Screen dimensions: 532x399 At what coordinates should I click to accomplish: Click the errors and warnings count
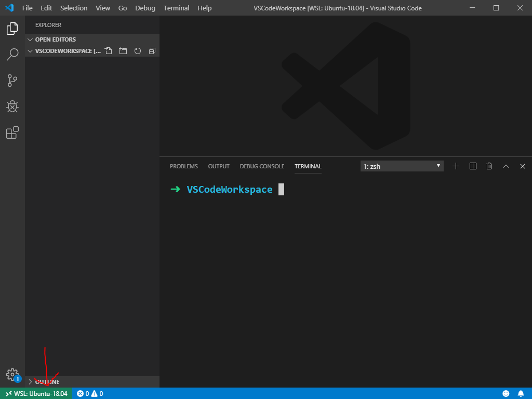[90, 394]
